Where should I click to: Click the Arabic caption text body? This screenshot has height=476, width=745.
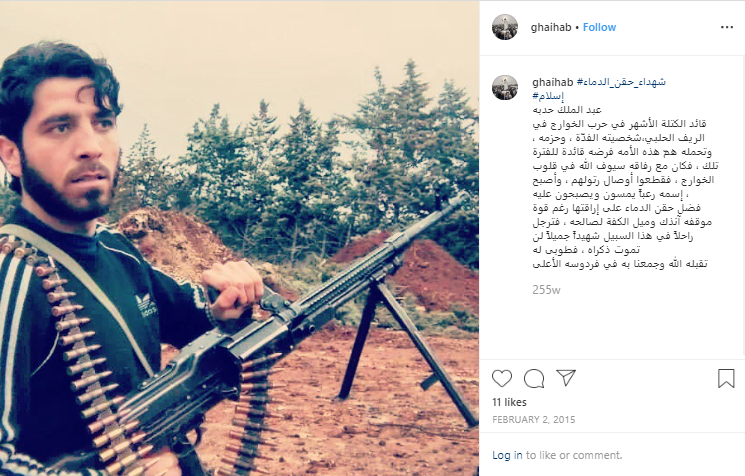[x=625, y=193]
